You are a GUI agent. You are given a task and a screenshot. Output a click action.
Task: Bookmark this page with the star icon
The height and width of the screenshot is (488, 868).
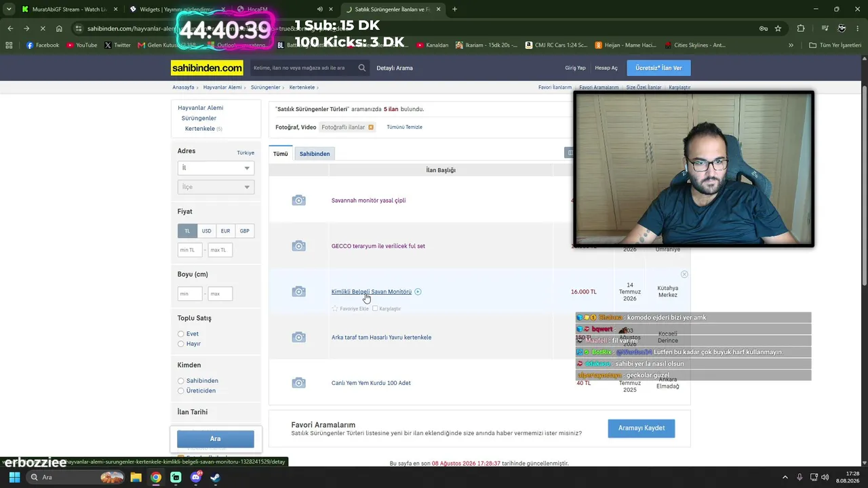click(778, 28)
